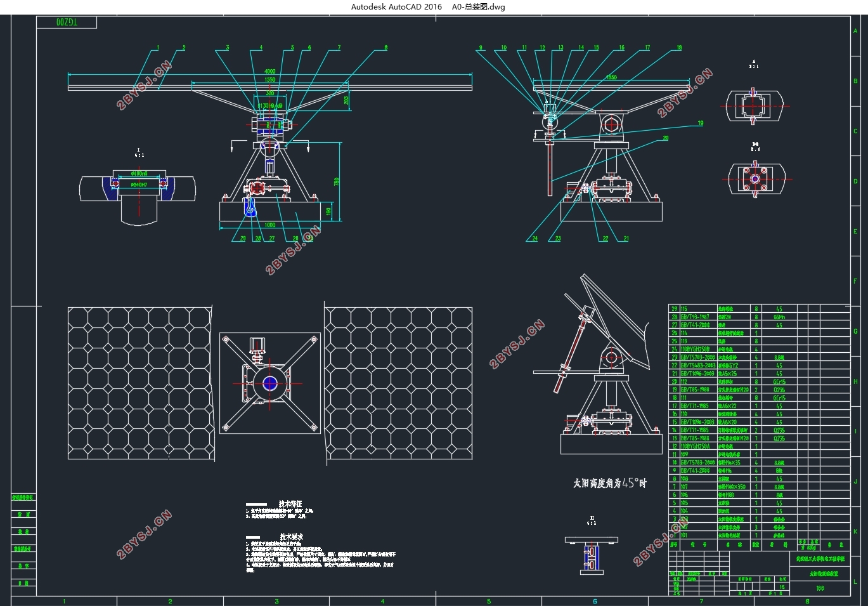
Task: Click balloon label "5" above front view
Action: pyautogui.click(x=292, y=48)
